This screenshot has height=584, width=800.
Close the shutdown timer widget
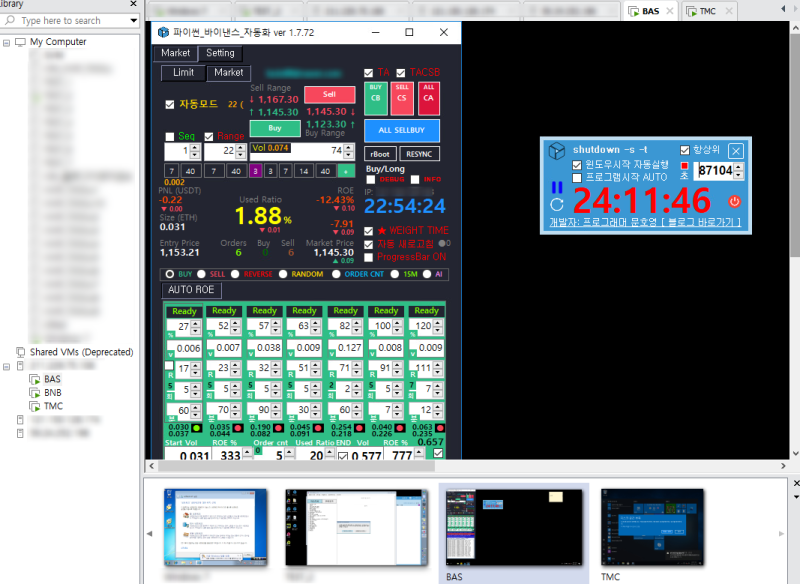[736, 151]
